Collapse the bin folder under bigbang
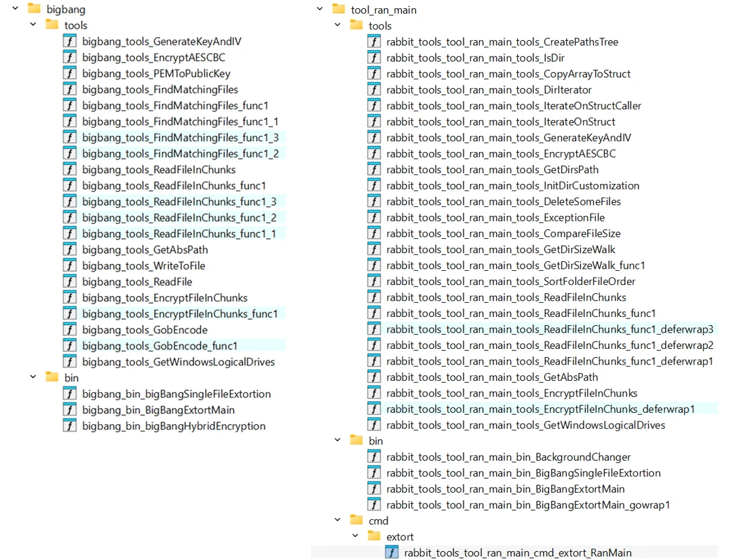The height and width of the screenshot is (560, 733). pyautogui.click(x=33, y=377)
